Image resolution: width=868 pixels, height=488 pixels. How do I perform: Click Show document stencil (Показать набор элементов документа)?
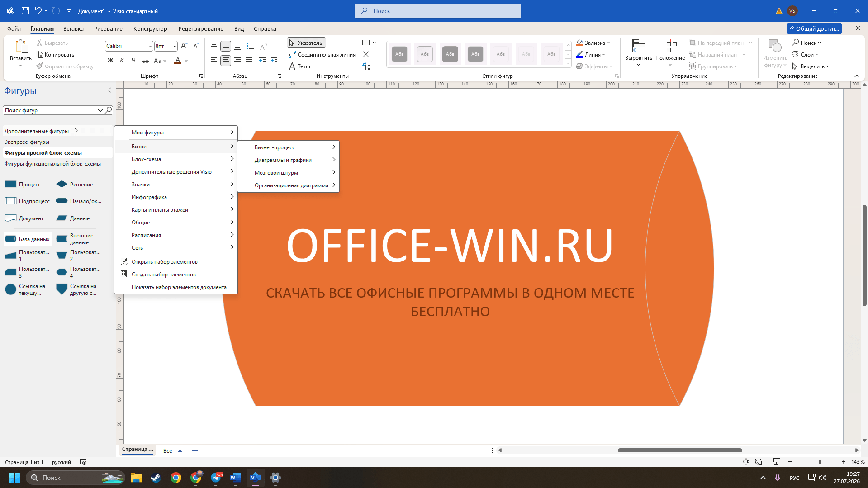click(x=176, y=287)
